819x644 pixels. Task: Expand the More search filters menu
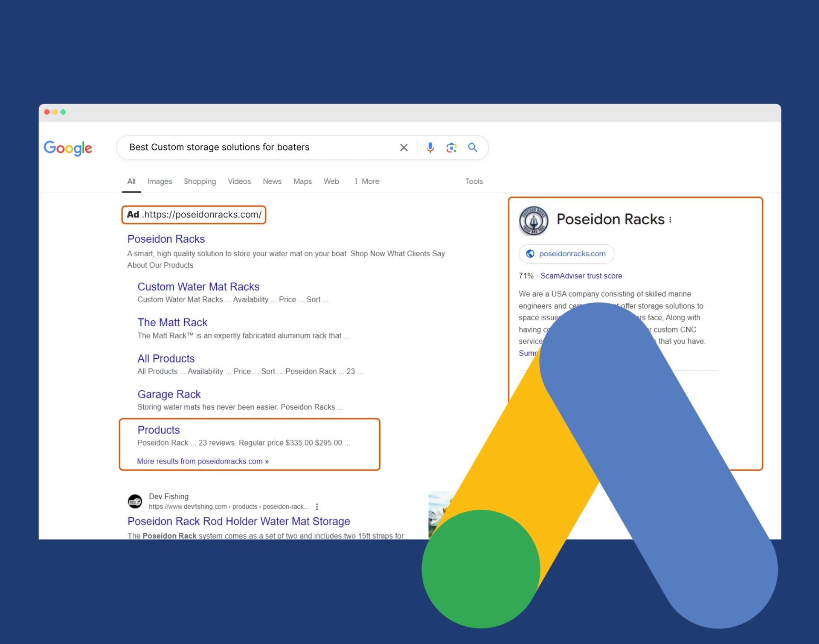pos(366,181)
